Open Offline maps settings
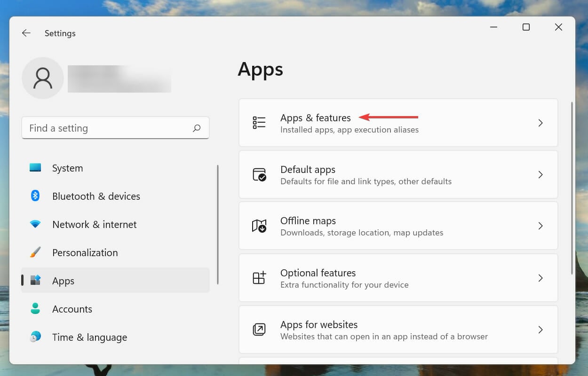Image resolution: width=588 pixels, height=376 pixels. click(x=398, y=226)
